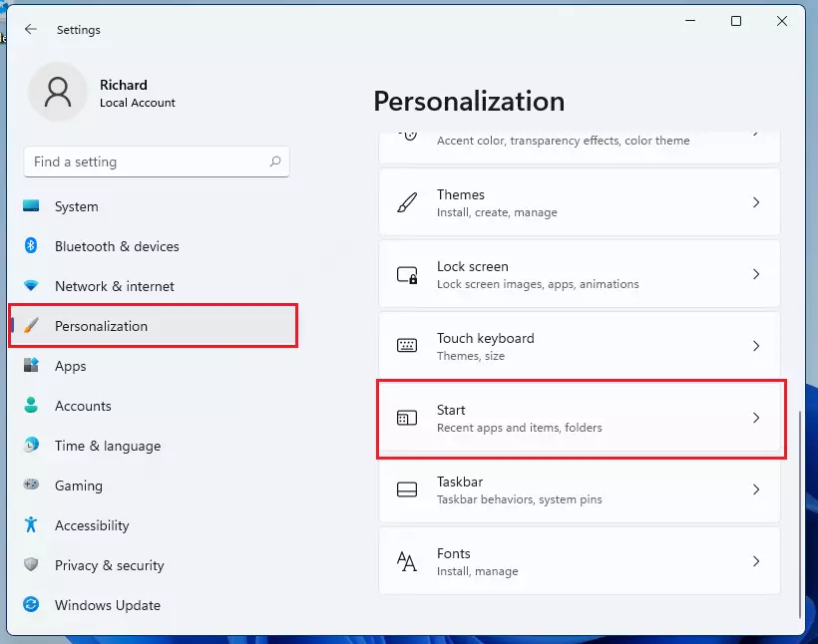Screen dimensions: 818x644
Task: Expand Themes with its chevron
Action: tap(756, 202)
